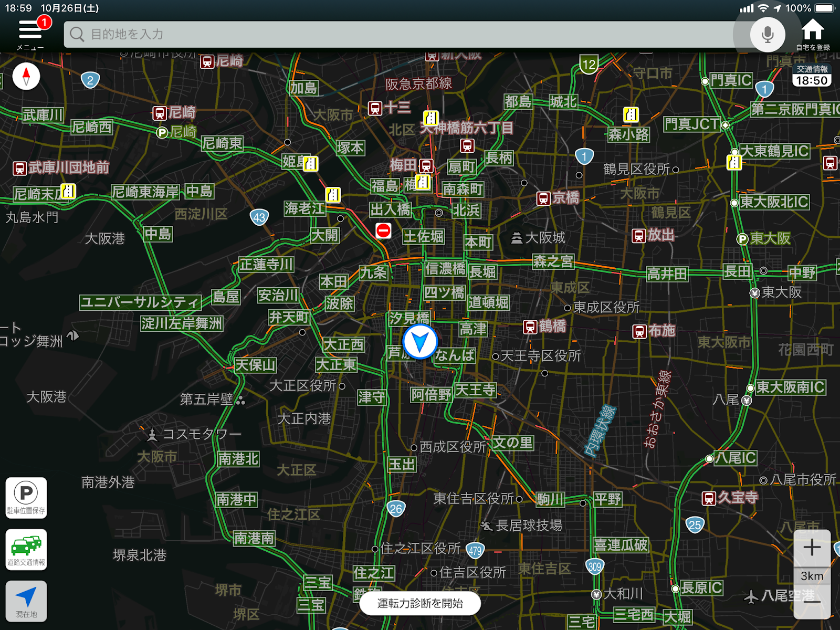Tap route 25 shield marker
The height and width of the screenshot is (630, 840).
(695, 524)
